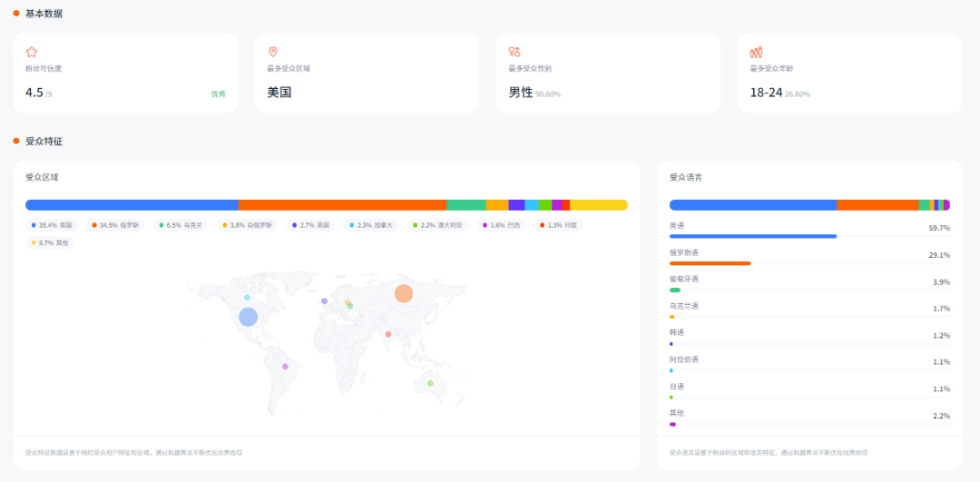Image resolution: width=980 pixels, height=482 pixels.
Task: Toggle the 1.3% 印度 legend chip
Action: coord(558,225)
